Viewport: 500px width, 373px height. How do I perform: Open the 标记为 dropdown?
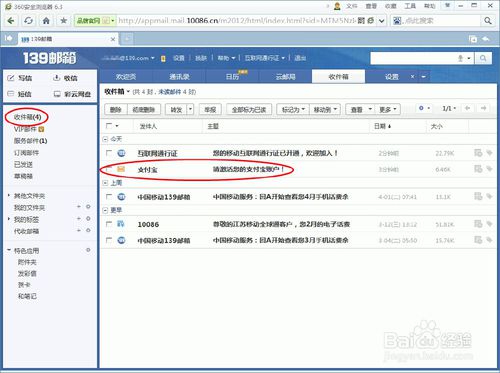coord(293,109)
